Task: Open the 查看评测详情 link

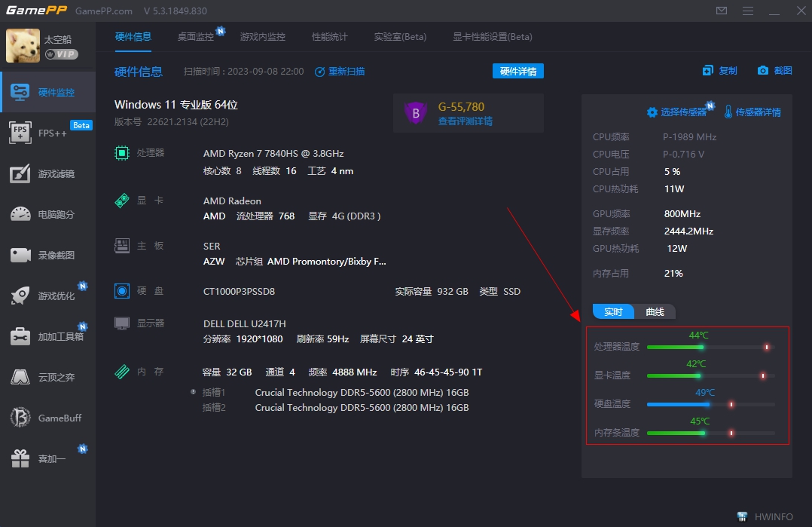Action: 465,121
